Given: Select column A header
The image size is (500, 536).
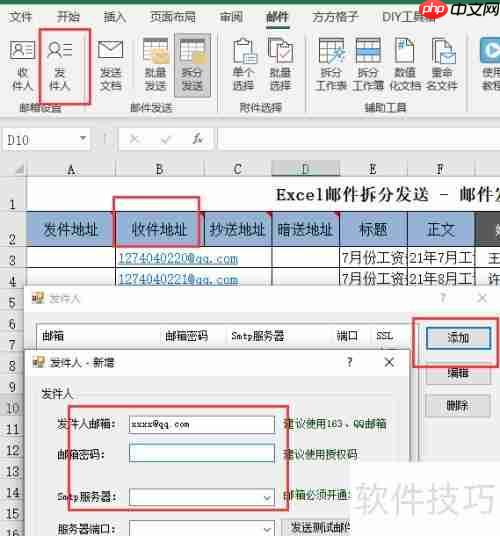Looking at the screenshot, I should click(71, 169).
